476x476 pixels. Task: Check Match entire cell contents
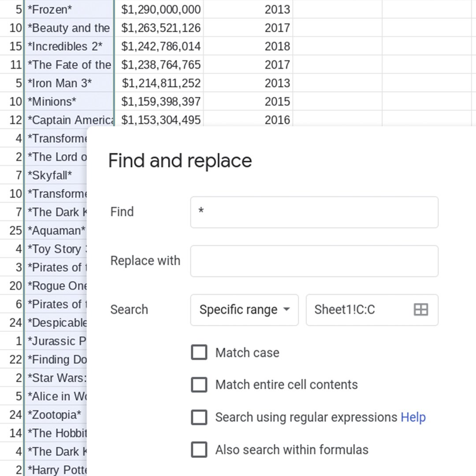199,385
